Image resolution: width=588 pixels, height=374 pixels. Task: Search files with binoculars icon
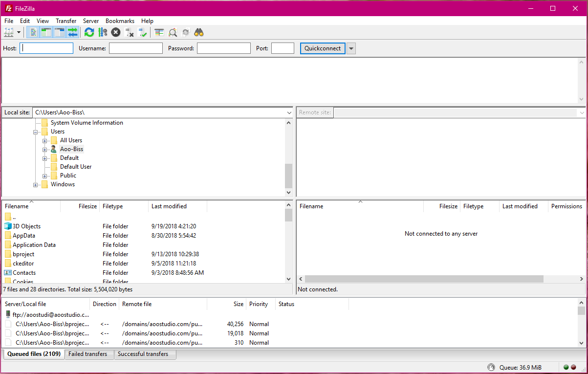pyautogui.click(x=199, y=32)
